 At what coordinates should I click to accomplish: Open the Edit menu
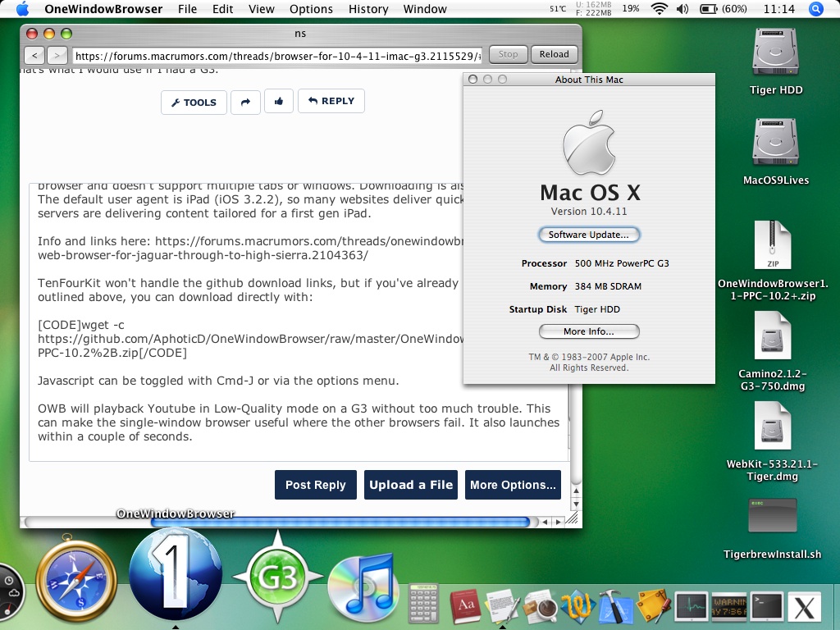[x=222, y=9]
